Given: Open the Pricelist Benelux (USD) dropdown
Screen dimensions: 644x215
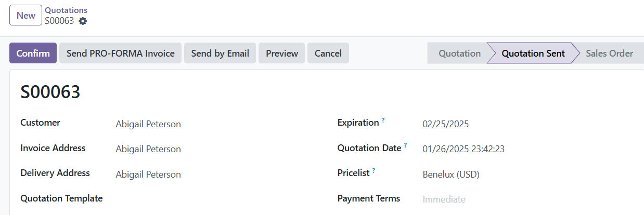Looking at the screenshot, I should [x=531, y=174].
